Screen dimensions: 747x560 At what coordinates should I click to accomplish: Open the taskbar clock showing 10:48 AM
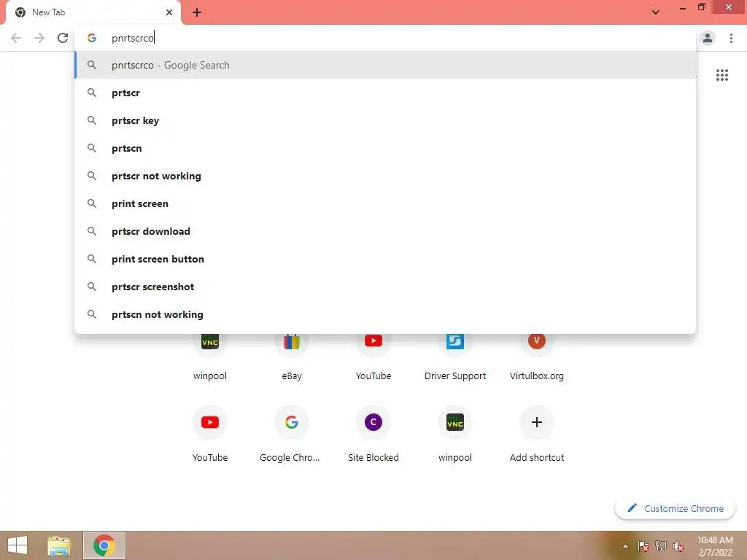(715, 546)
